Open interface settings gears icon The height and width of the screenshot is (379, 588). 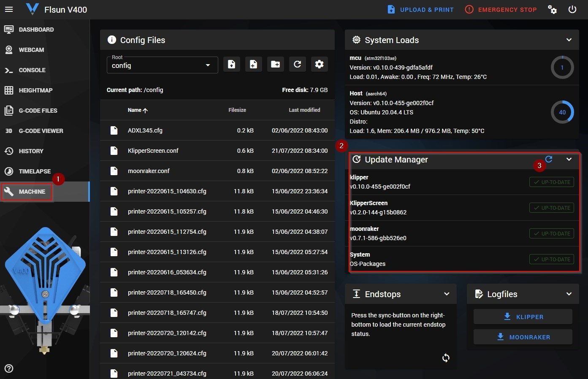552,9
